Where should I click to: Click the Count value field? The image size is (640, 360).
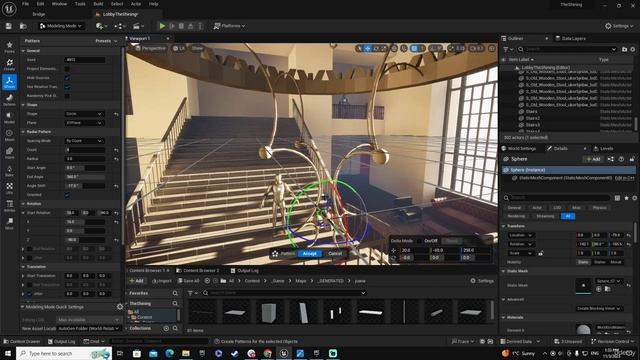point(85,149)
